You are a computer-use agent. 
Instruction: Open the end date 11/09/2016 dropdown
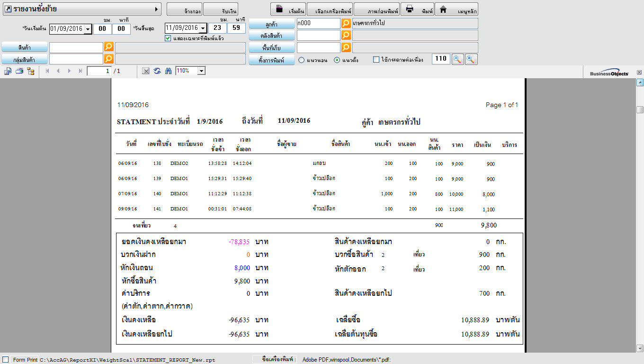click(203, 28)
